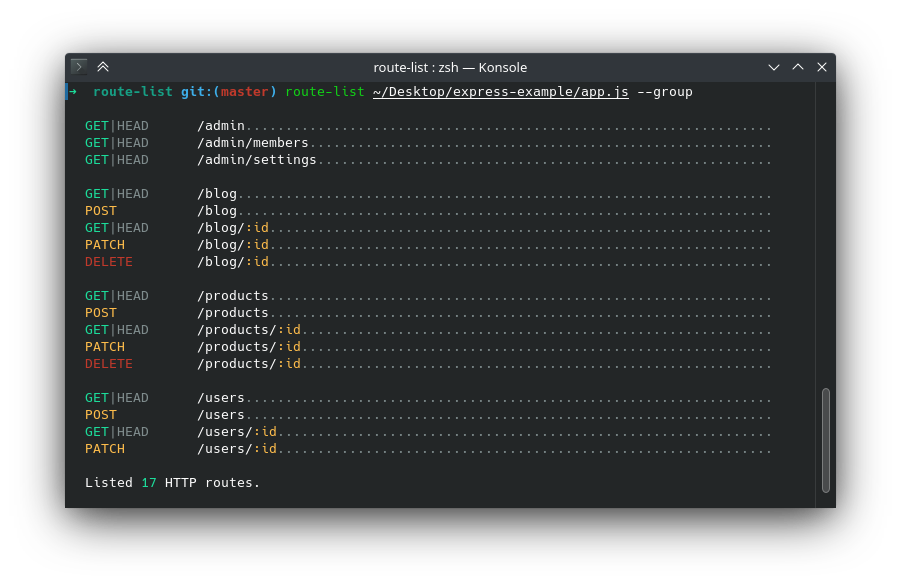Close the Konsole window
This screenshot has width=901, height=585.
point(822,67)
